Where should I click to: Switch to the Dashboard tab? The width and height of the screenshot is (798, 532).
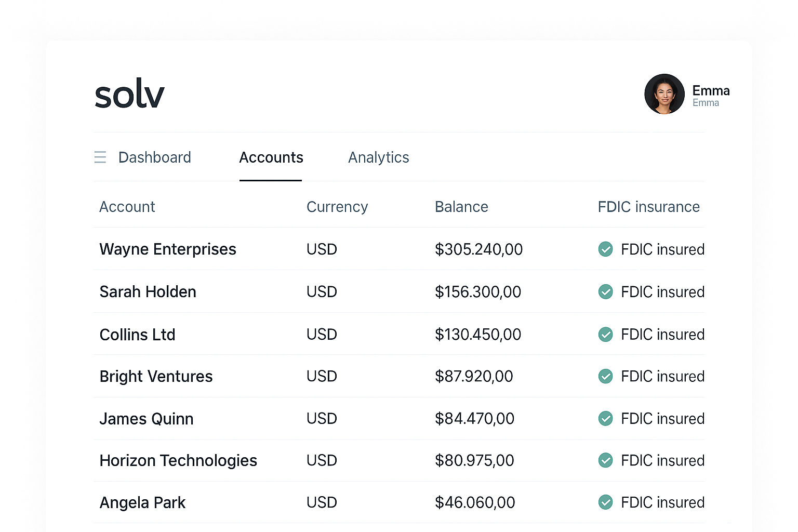154,157
